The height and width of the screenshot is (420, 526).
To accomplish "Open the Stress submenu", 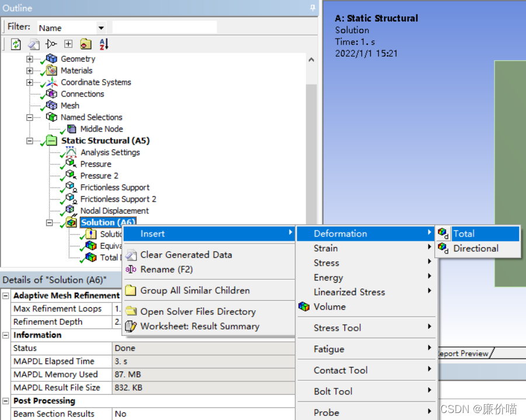I will tap(366, 263).
